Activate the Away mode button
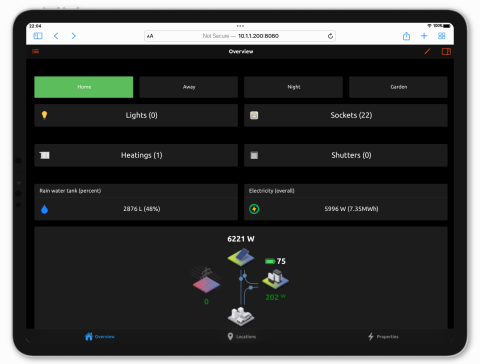The image size is (480, 364). [189, 87]
